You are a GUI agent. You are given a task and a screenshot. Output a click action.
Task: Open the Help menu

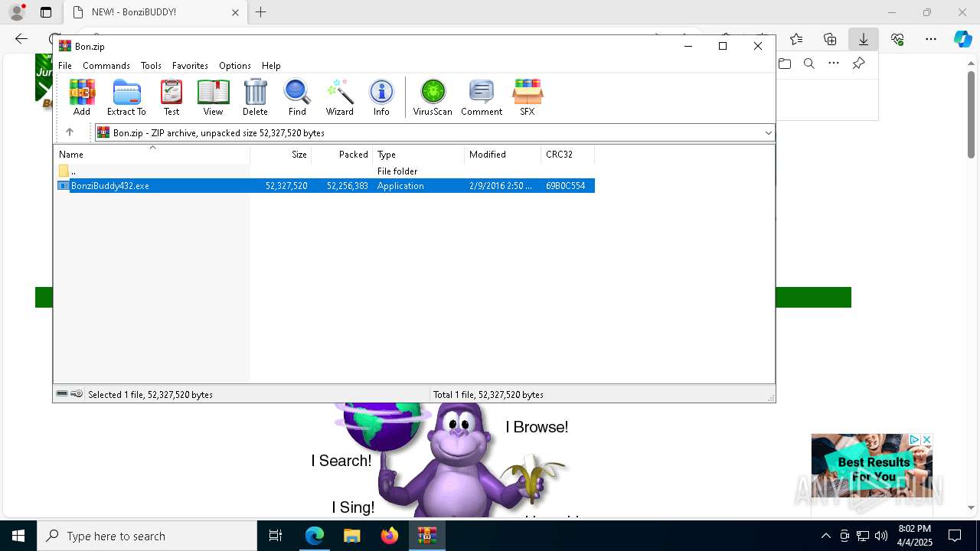pyautogui.click(x=271, y=66)
